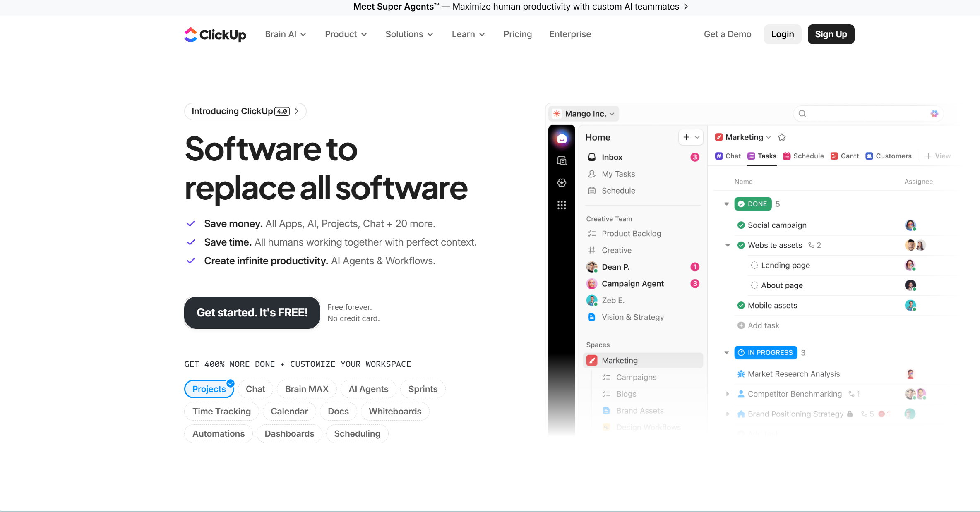Click the Social campaign assignee avatar
Image resolution: width=980 pixels, height=512 pixels.
pyautogui.click(x=910, y=225)
